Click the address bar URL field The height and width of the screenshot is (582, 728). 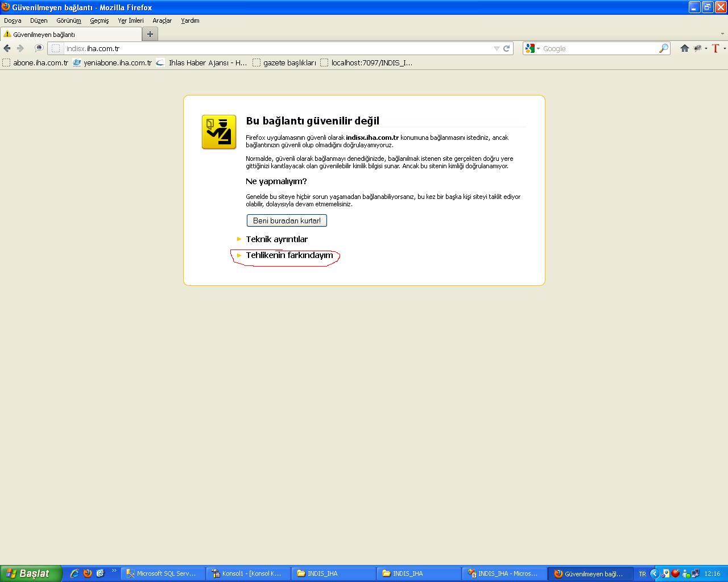pyautogui.click(x=279, y=48)
